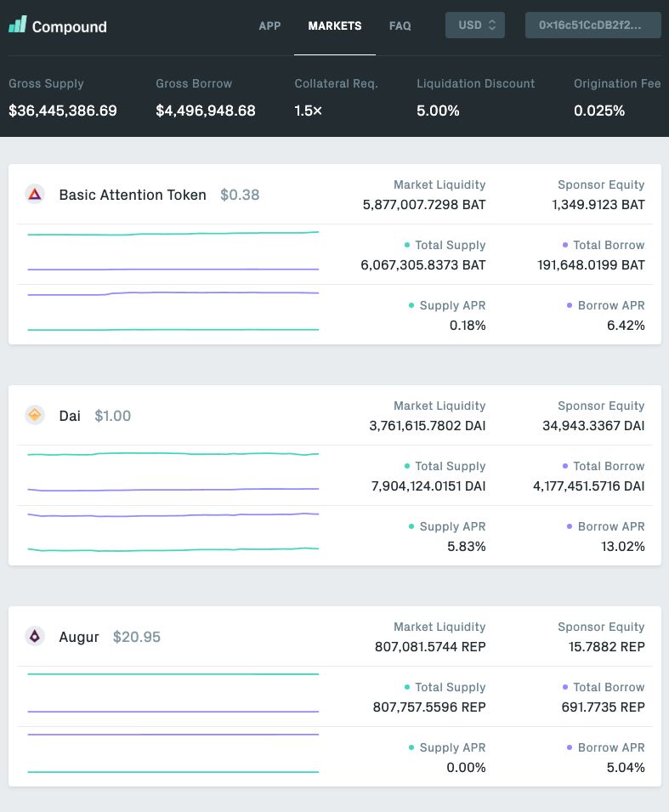Click Total Borrow 691.7735 REP
Screen dimensions: 669x812
pos(604,707)
